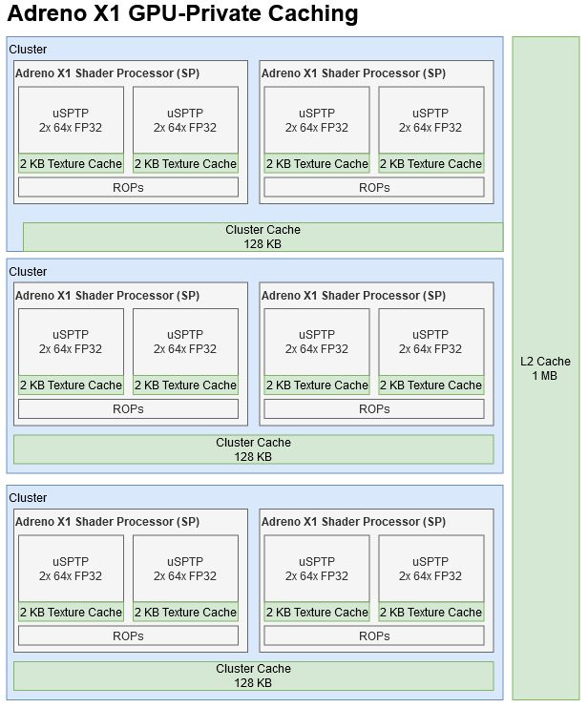Click the left Shader Processor heading in the bottom cluster
This screenshot has width=588, height=708.
(108, 522)
